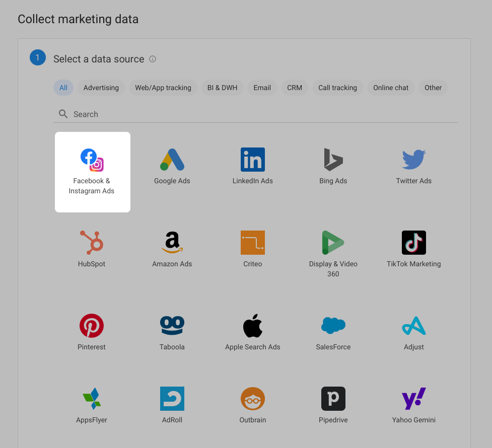Show Other data sources
This screenshot has height=448, width=492.
[x=433, y=88]
